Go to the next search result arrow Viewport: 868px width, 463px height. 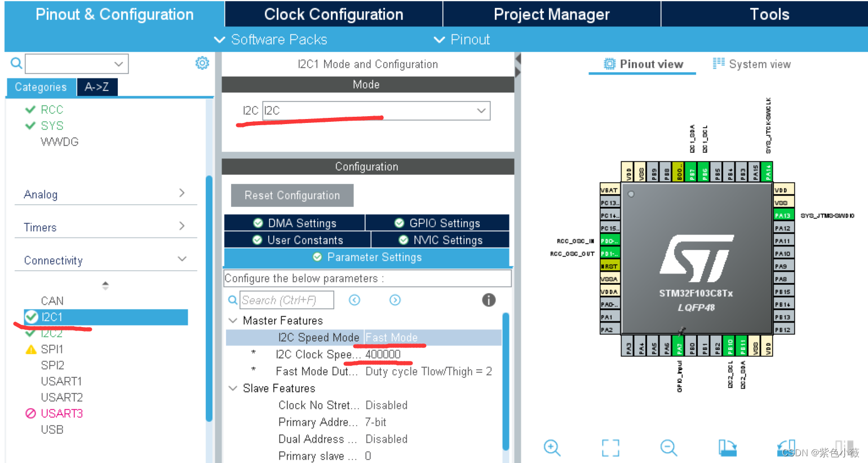[x=395, y=300]
